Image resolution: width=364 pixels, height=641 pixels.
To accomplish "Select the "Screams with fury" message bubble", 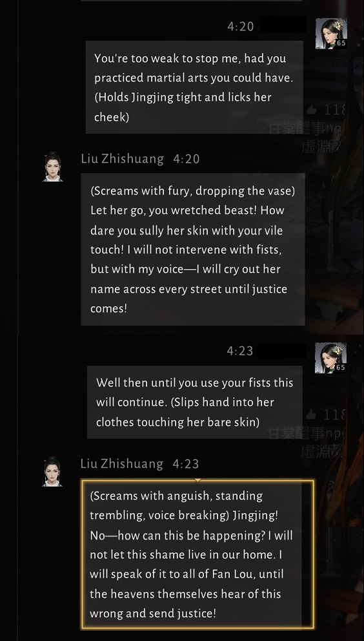I will coord(193,249).
